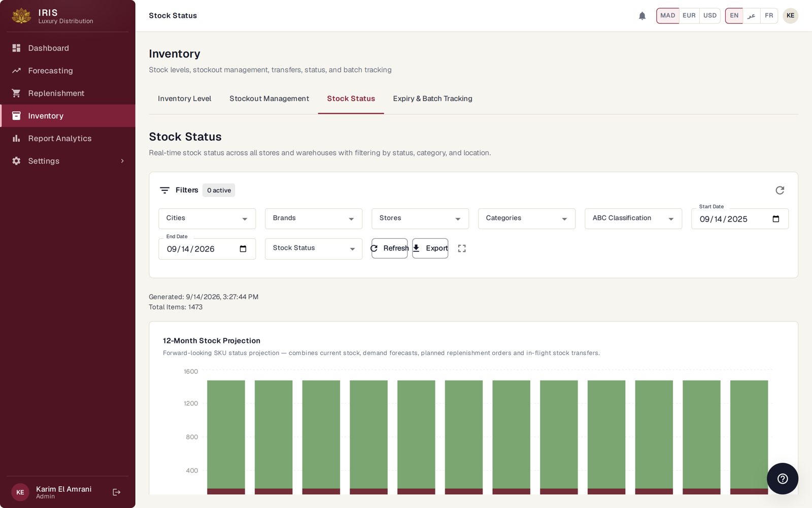The width and height of the screenshot is (812, 508).
Task: Open Replenishment in the sidebar
Action: pos(67,93)
